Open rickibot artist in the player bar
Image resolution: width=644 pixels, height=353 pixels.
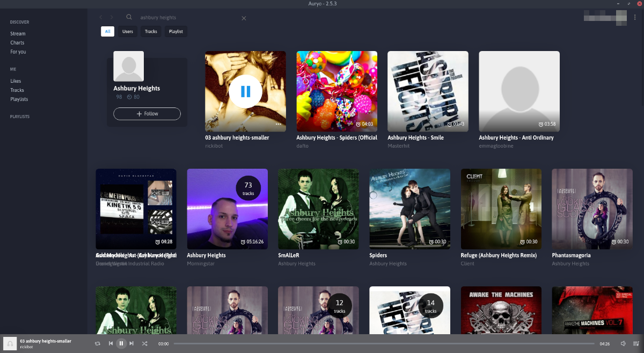click(26, 347)
